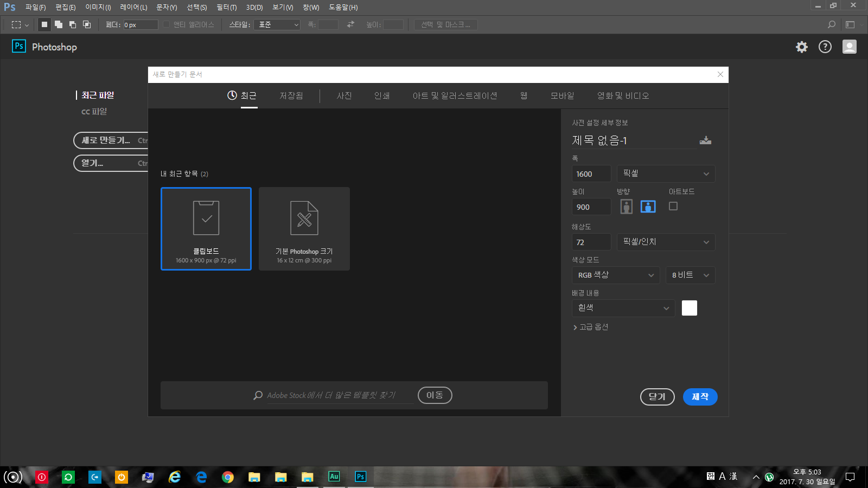Select the Add to selection mode icon

[59, 24]
